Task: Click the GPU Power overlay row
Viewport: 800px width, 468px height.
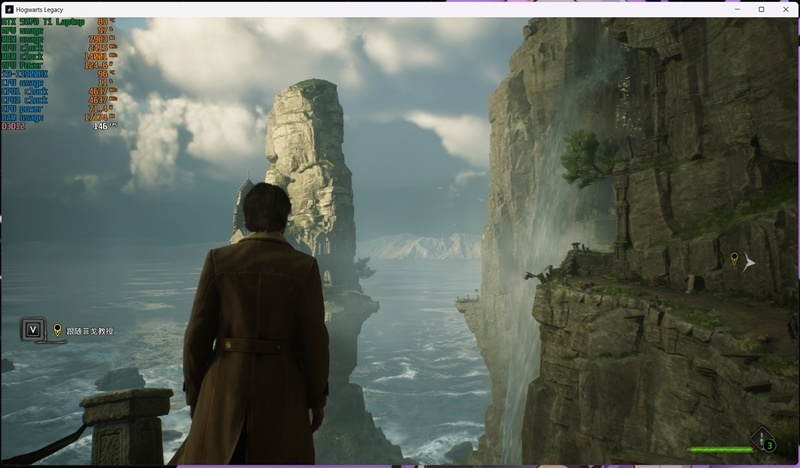Action: (x=59, y=65)
